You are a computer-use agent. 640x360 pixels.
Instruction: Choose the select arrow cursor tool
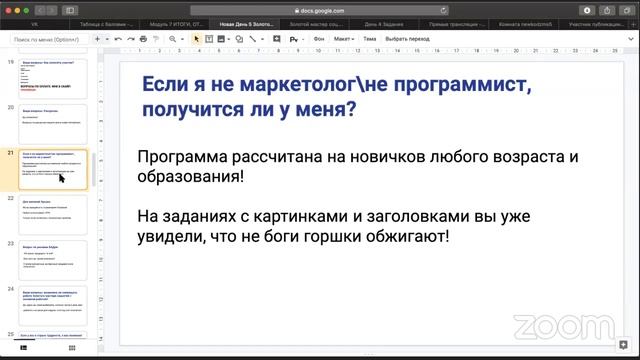click(x=196, y=39)
